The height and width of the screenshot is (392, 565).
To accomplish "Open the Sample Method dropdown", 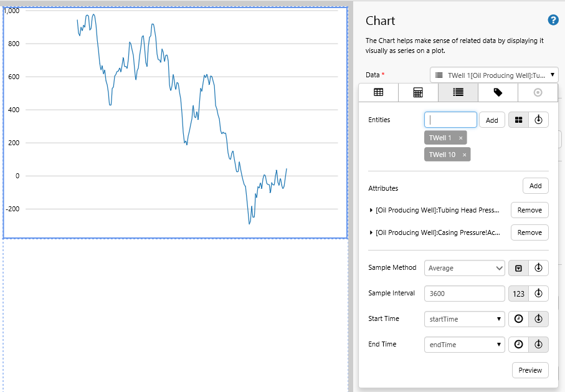I will [x=464, y=268].
